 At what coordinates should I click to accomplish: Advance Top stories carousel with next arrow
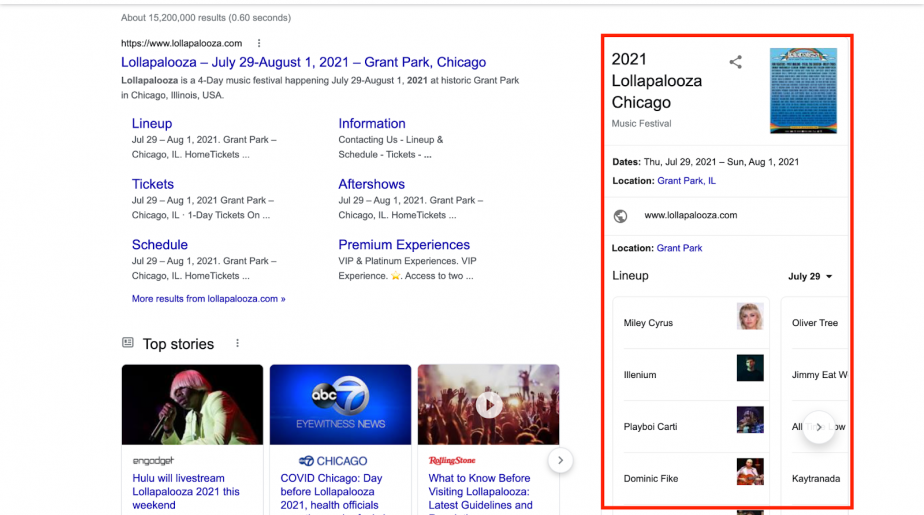[560, 460]
